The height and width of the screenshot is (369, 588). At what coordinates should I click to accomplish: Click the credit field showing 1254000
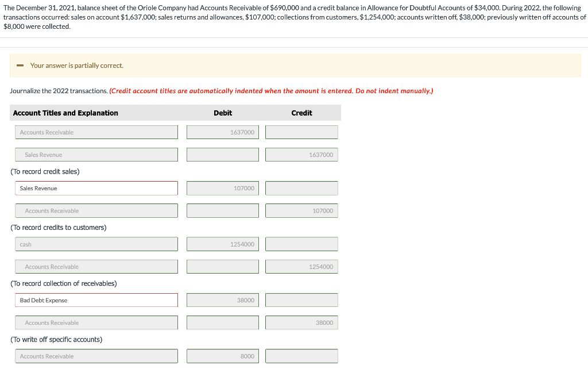(x=301, y=267)
